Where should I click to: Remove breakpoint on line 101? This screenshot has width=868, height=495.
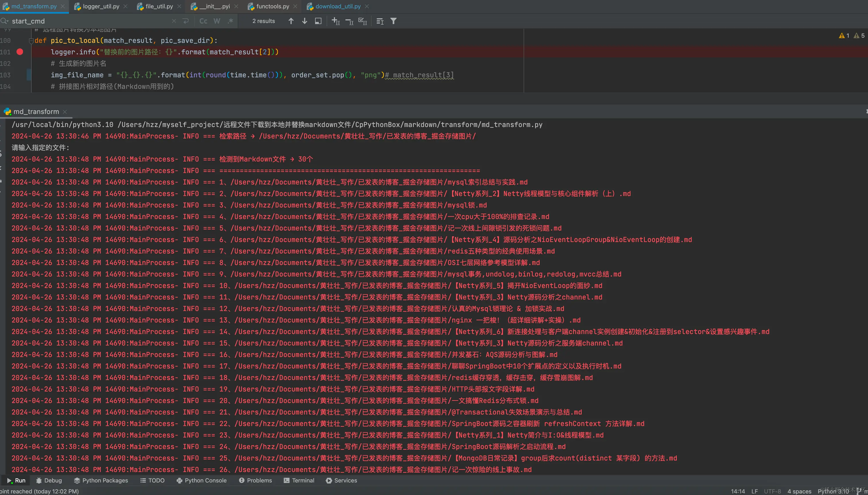click(x=20, y=52)
